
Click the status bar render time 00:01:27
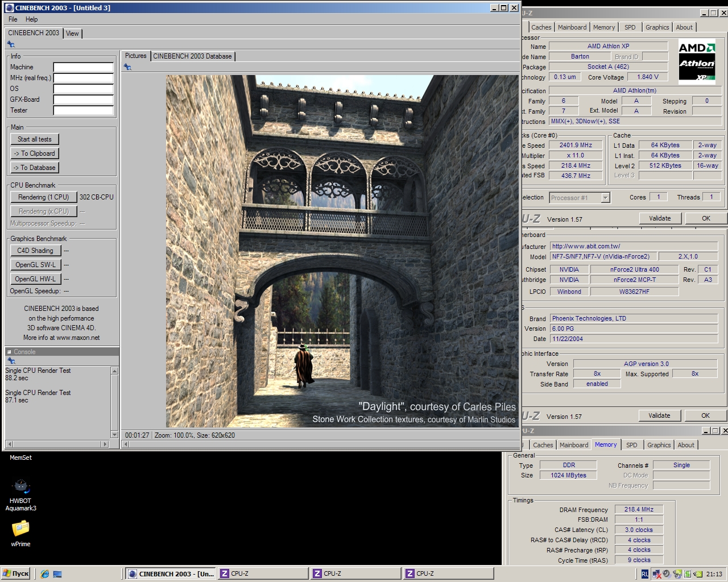point(137,435)
